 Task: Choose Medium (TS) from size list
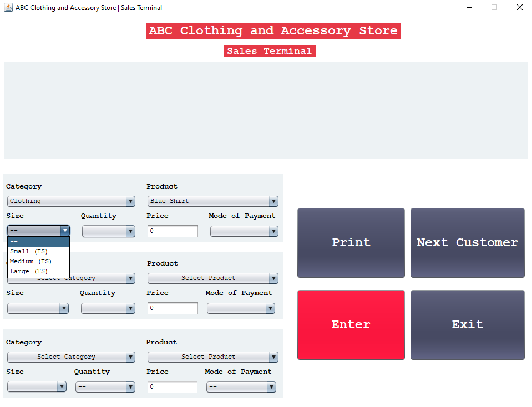(38, 262)
